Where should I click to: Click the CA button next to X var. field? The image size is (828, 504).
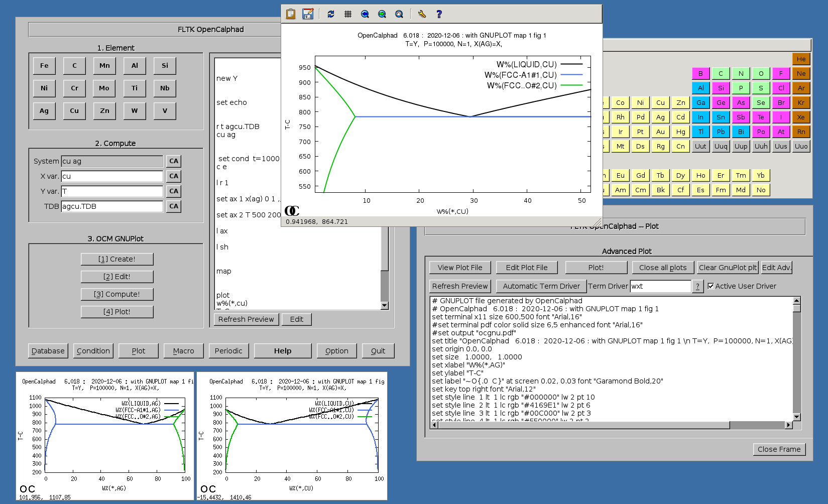(174, 176)
